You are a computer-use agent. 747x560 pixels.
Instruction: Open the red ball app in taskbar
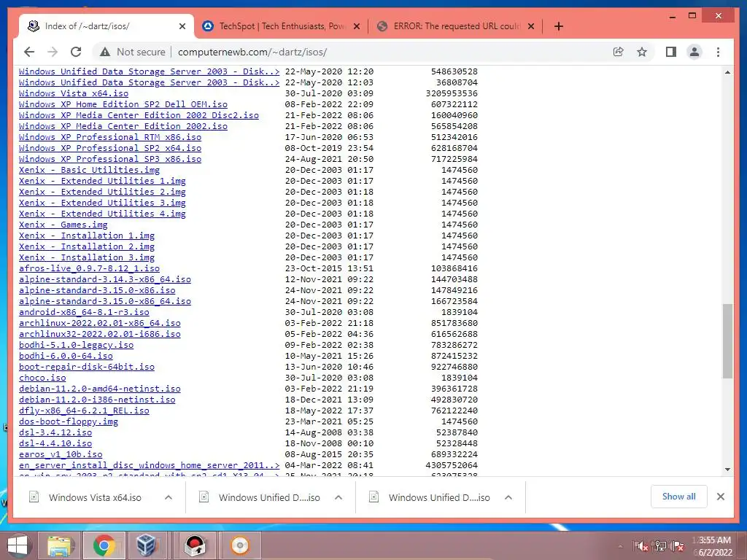(x=195, y=545)
